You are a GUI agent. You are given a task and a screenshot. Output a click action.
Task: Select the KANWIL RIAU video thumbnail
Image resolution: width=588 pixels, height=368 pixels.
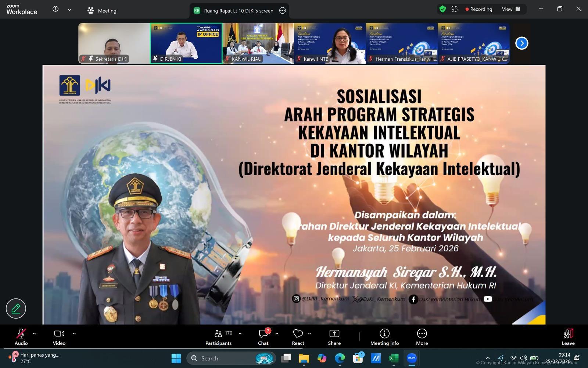tap(258, 43)
